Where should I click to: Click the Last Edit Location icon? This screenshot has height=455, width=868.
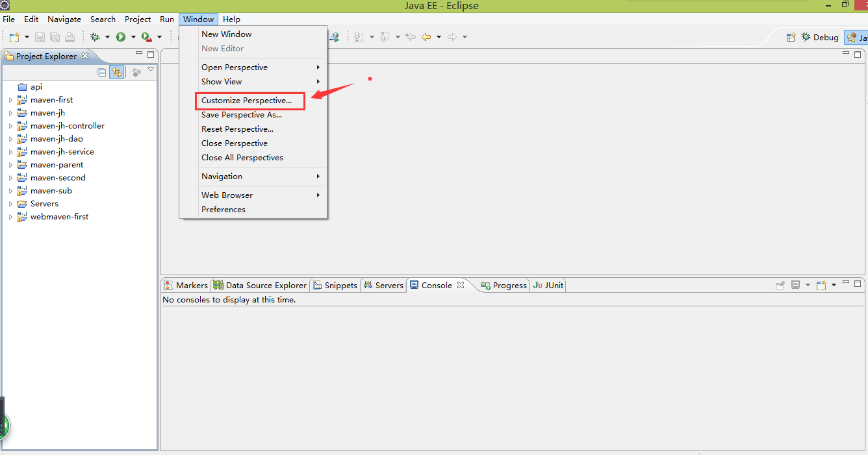pos(411,37)
